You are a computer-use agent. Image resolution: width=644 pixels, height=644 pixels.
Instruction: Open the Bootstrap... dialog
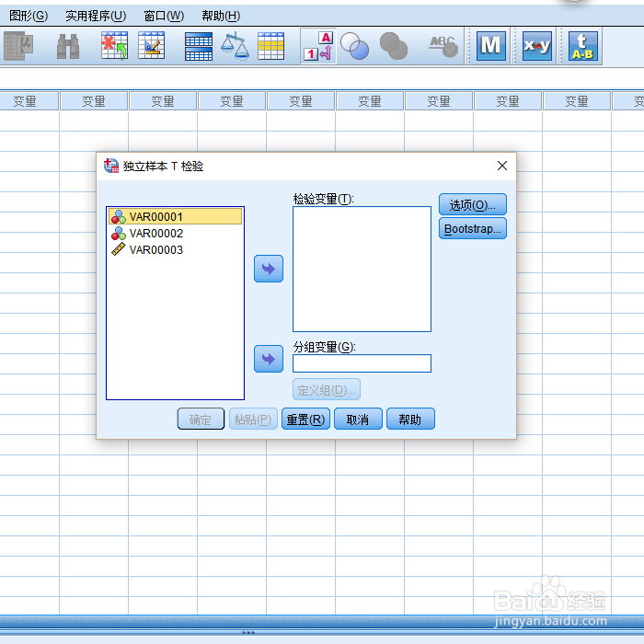pos(473,228)
